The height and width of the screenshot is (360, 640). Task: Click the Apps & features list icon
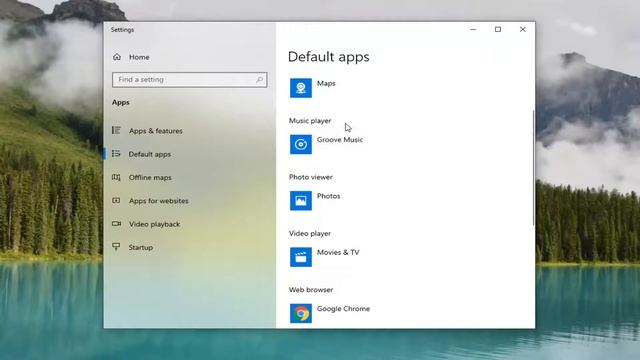[x=116, y=130]
